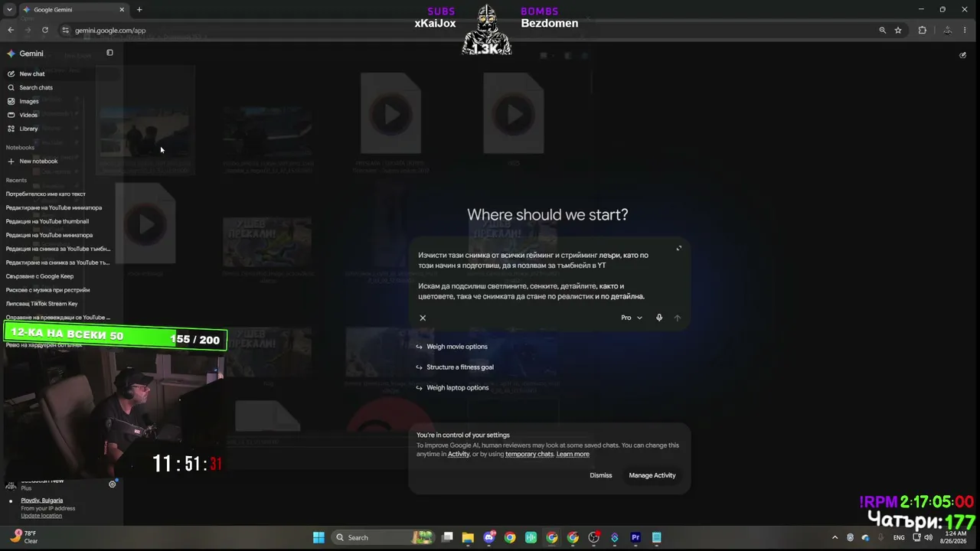Image resolution: width=980 pixels, height=551 pixels.
Task: Open recent chat 'Рискове с музика при рестрийм'
Action: (47, 290)
